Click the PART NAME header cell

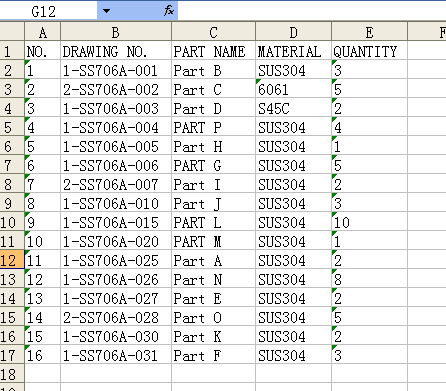[x=214, y=51]
